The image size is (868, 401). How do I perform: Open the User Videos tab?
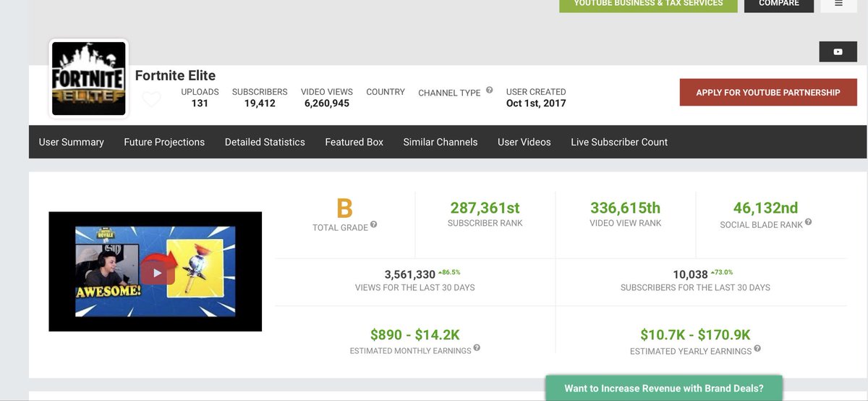click(524, 142)
